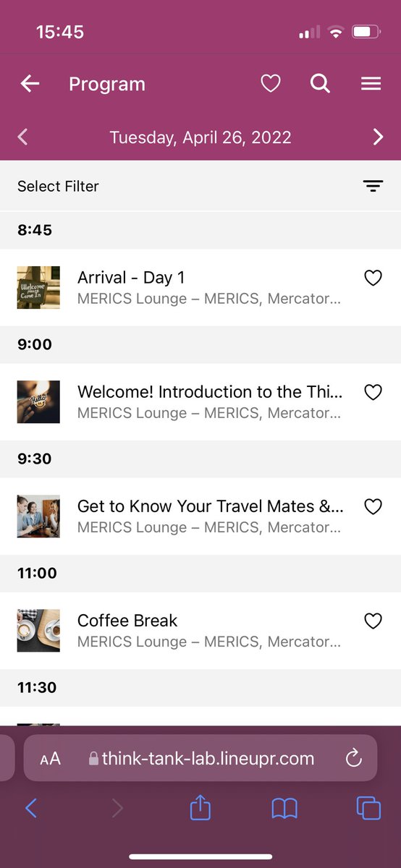The width and height of the screenshot is (401, 868).
Task: Favorite the Coffee Break session
Action: point(373,621)
